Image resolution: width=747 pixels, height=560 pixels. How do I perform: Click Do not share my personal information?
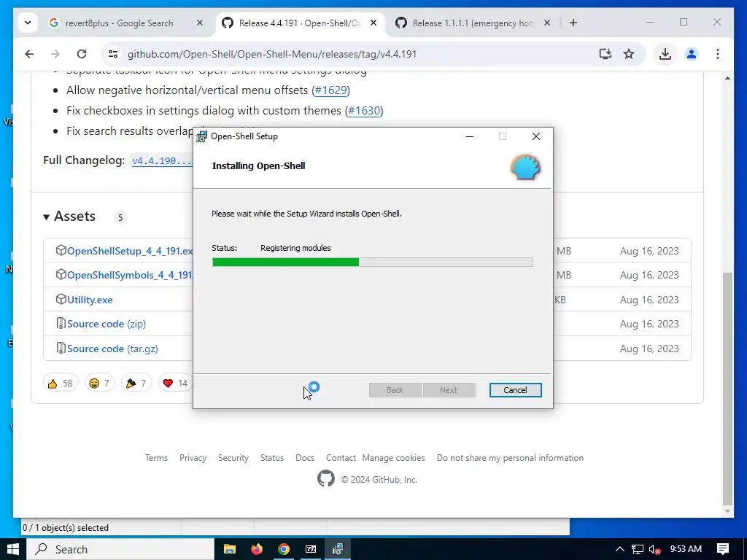click(x=510, y=458)
